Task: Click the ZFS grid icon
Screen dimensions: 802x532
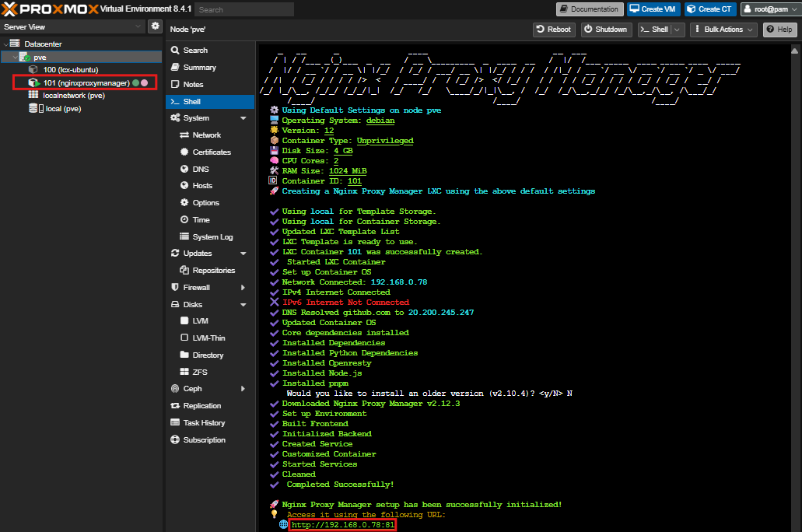Action: [184, 372]
